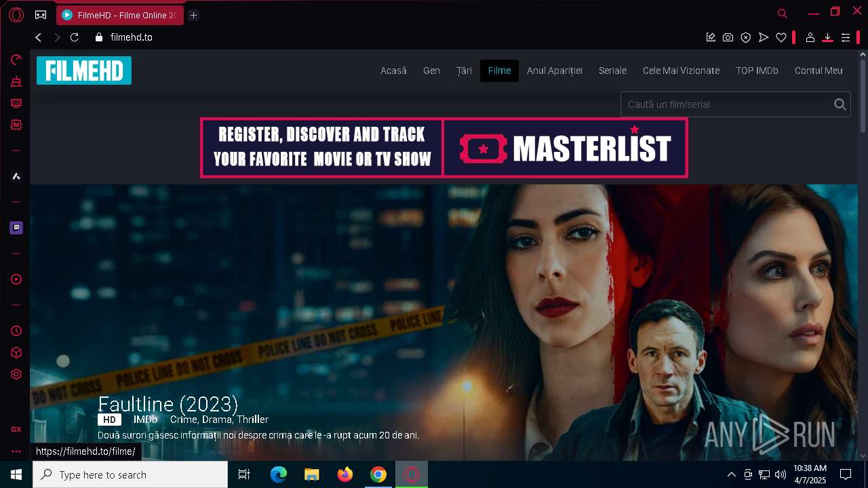
Task: View site security padlock info
Action: pos(99,37)
